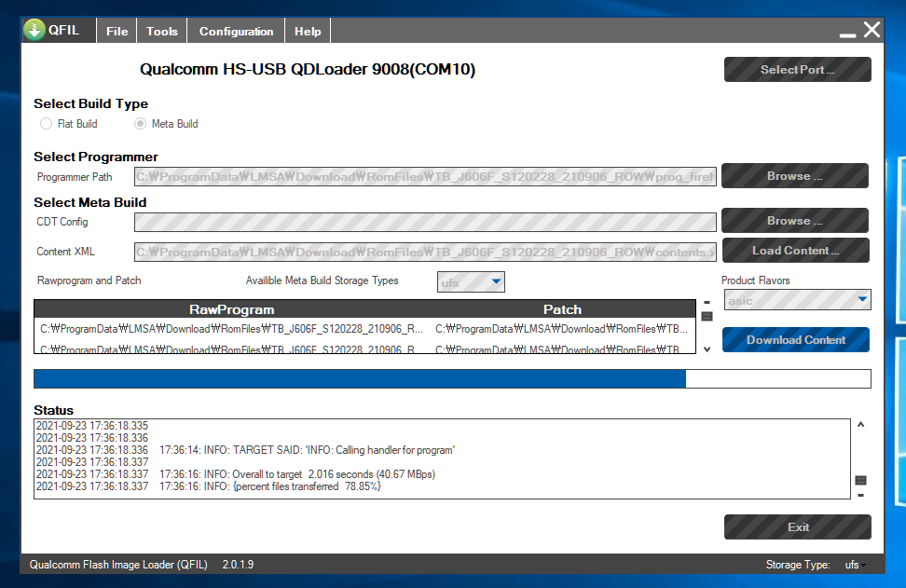Open the Help menu
906x588 pixels.
click(x=308, y=31)
